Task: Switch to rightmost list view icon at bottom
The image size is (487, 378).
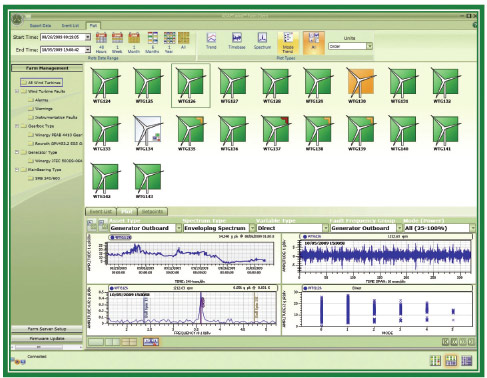Action: pyautogui.click(x=467, y=360)
